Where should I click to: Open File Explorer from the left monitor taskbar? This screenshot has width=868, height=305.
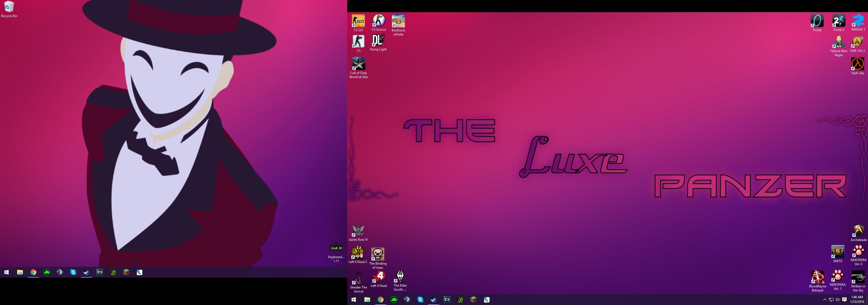[x=20, y=272]
